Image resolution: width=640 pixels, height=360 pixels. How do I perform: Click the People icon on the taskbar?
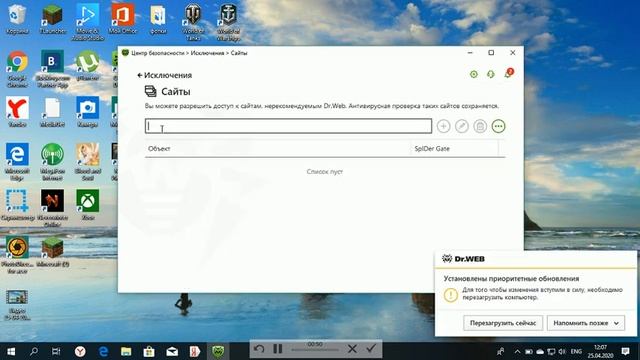(500, 351)
